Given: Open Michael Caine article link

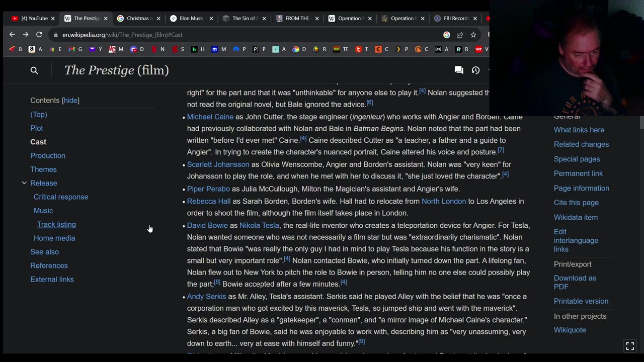Looking at the screenshot, I should [210, 117].
